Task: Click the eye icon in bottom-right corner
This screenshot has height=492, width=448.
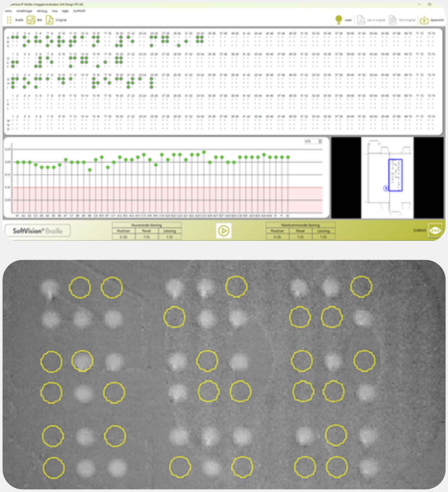Action: (435, 230)
